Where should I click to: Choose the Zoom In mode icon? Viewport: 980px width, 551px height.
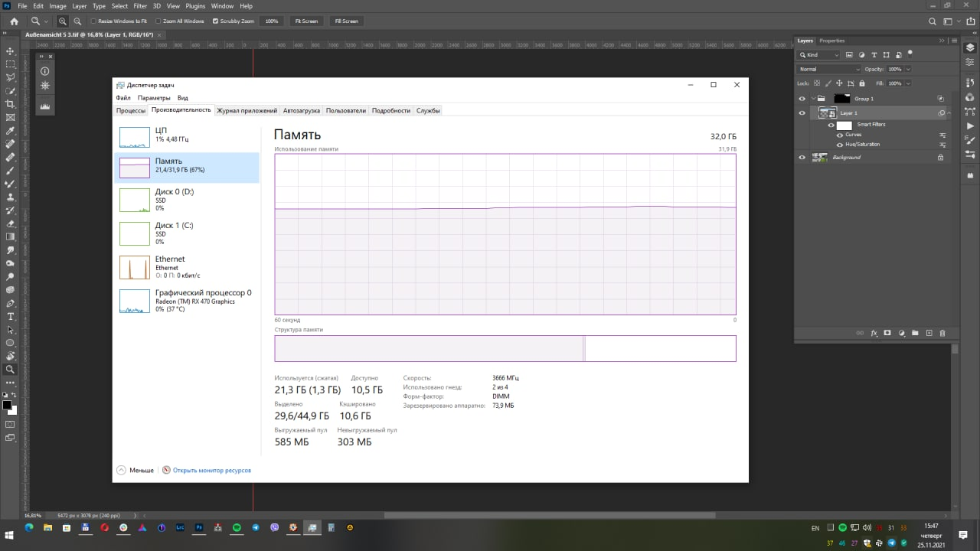(63, 21)
